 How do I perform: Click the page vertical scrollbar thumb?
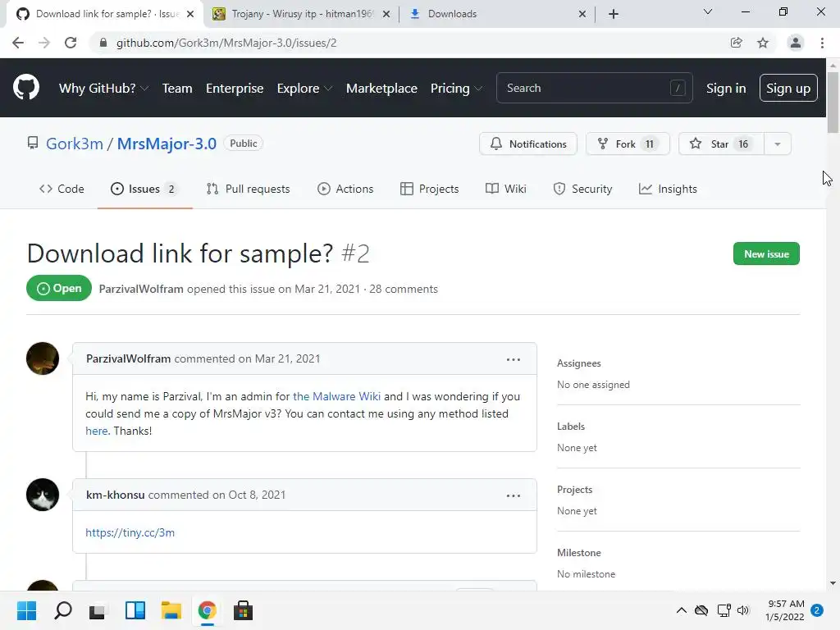833,102
